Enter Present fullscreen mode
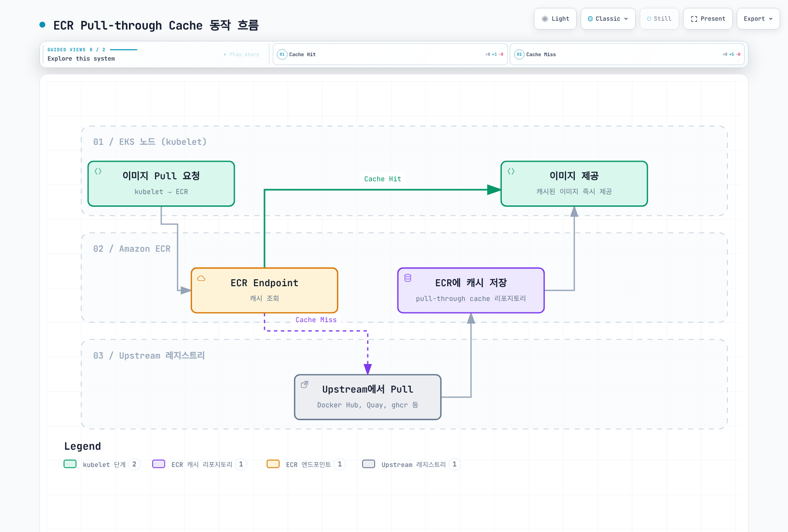788x532 pixels. [708, 19]
